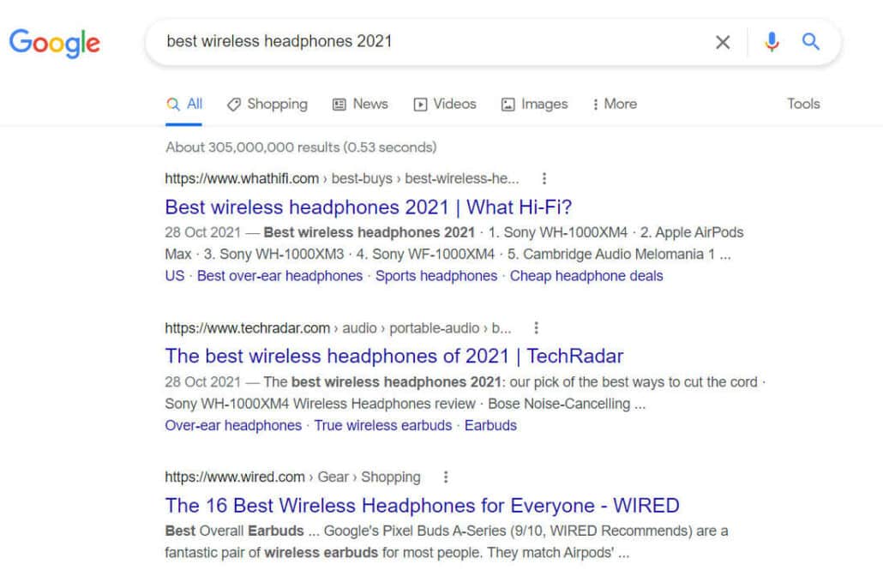Open the search Tools options
The height and width of the screenshot is (588, 883).
(x=803, y=105)
